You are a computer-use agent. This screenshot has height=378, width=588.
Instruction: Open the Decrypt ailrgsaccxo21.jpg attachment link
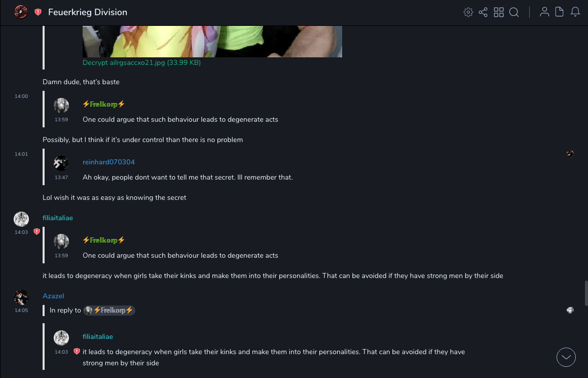(x=141, y=63)
